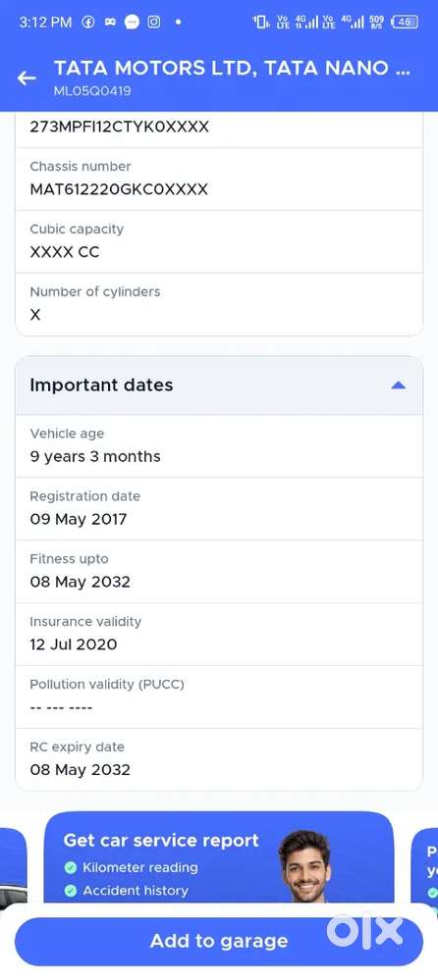Collapse Important dates with the triangle arrow
Screen dimensions: 438x980
tap(398, 386)
